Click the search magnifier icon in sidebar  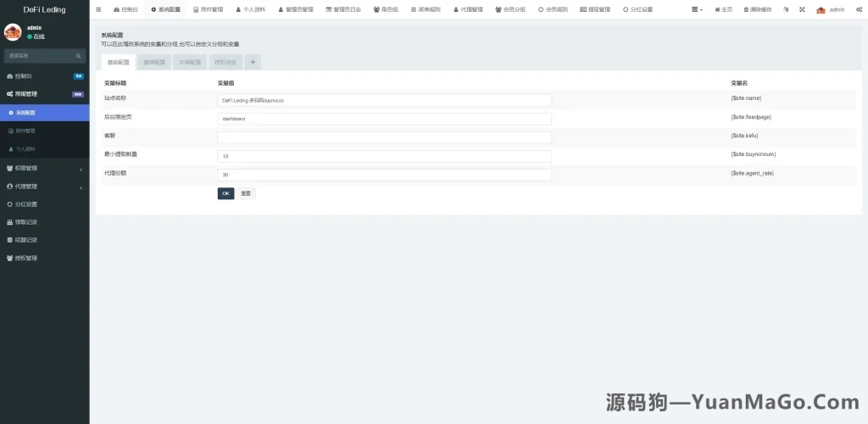tap(78, 56)
